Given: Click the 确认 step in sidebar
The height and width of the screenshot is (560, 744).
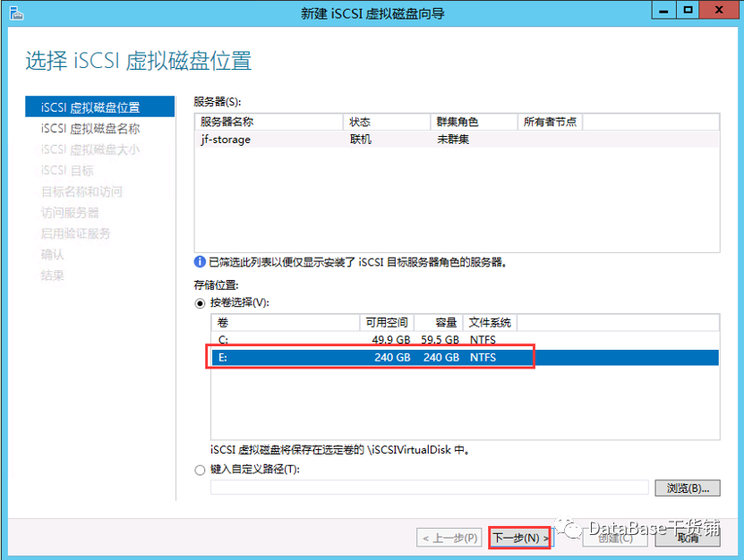Looking at the screenshot, I should [52, 255].
